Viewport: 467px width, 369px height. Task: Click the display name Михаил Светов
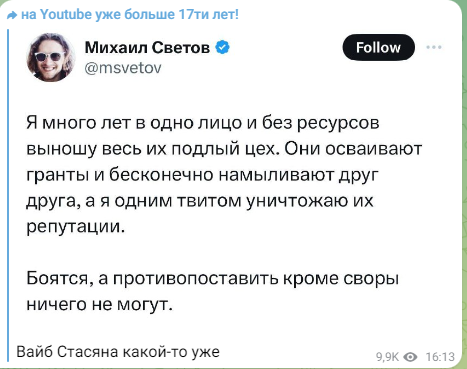pyautogui.click(x=147, y=48)
